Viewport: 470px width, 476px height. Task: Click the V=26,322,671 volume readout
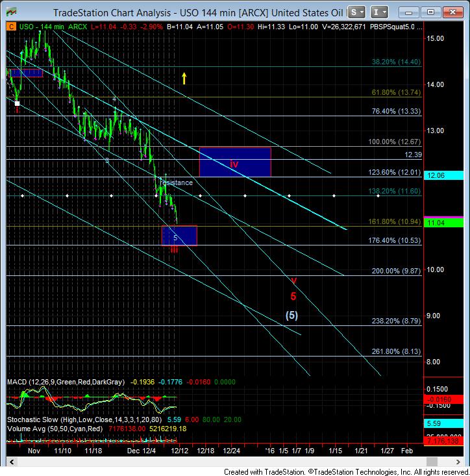344,27
